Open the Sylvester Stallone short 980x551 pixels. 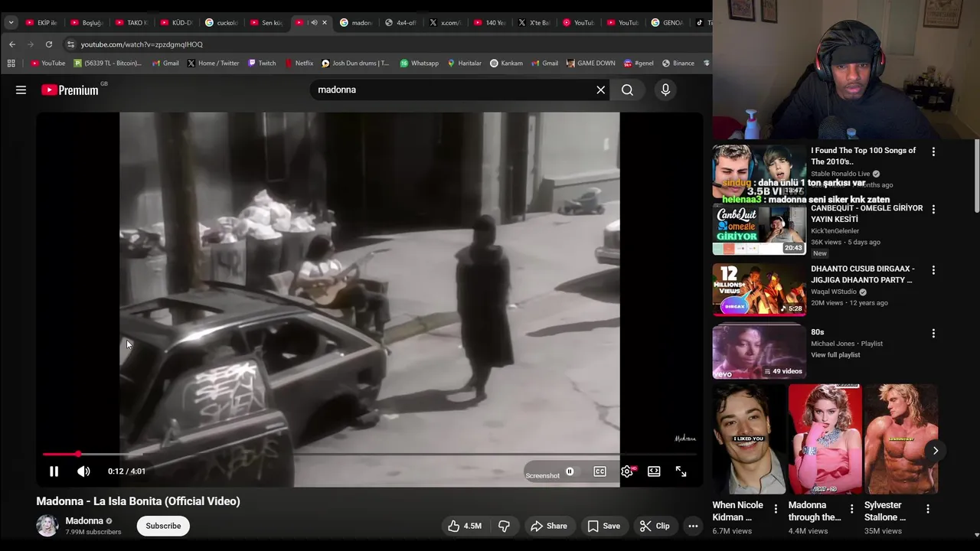(x=901, y=439)
